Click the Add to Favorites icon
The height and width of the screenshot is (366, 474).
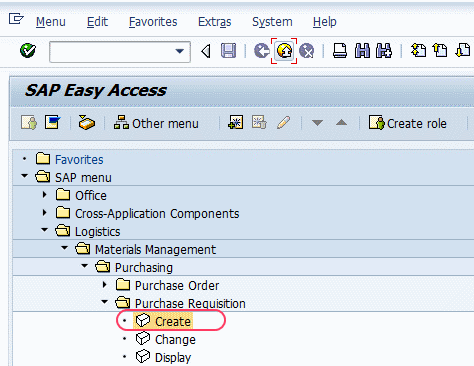(235, 122)
